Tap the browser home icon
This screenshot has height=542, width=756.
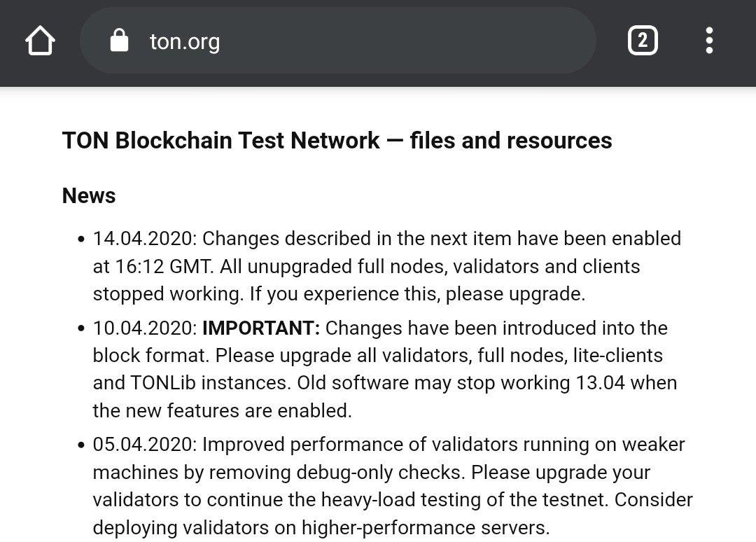(x=40, y=41)
